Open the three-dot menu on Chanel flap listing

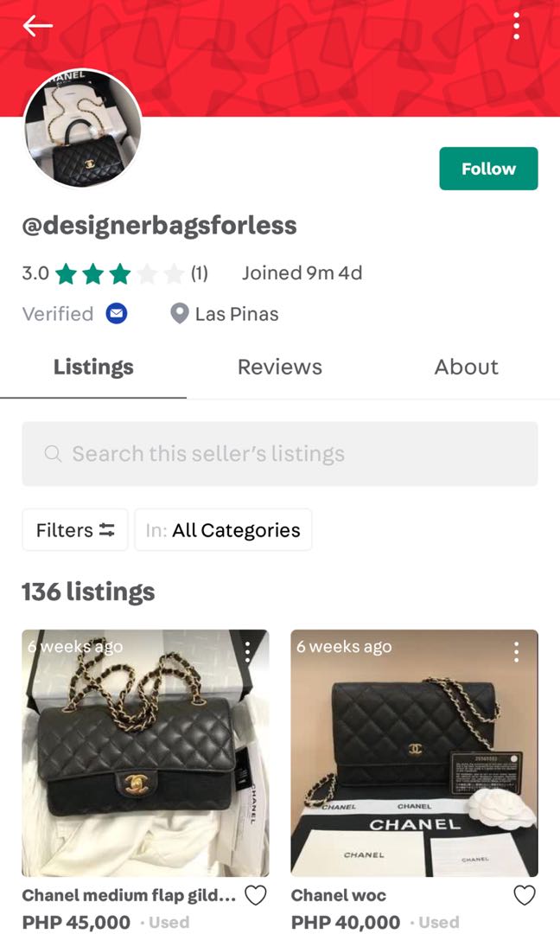click(x=249, y=651)
